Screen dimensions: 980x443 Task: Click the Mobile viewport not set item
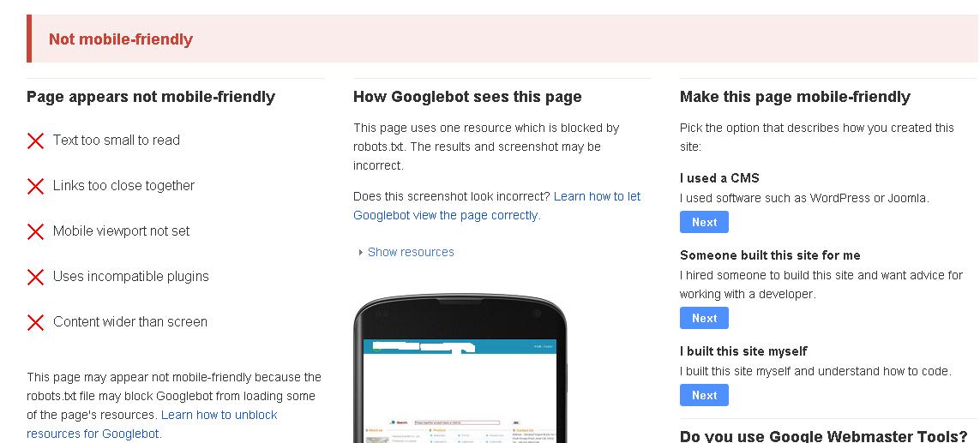point(122,231)
